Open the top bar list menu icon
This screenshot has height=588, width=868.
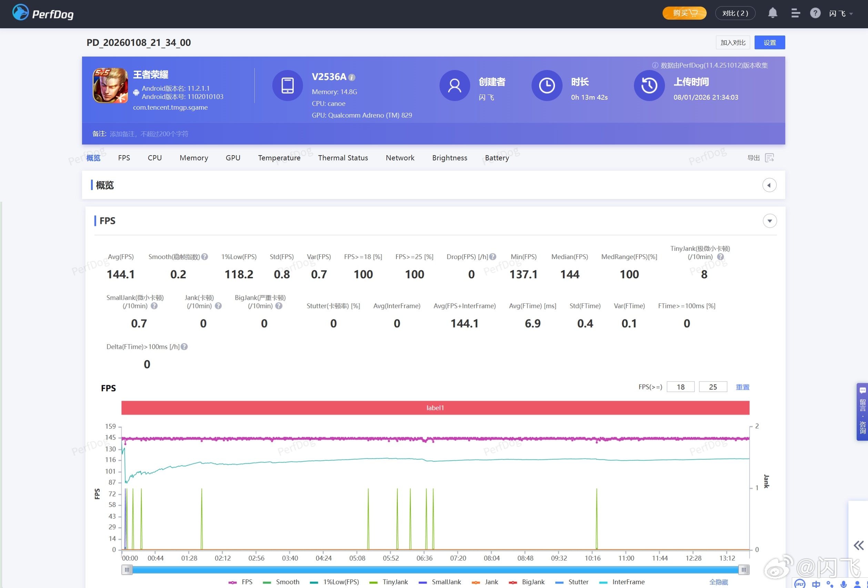point(795,13)
